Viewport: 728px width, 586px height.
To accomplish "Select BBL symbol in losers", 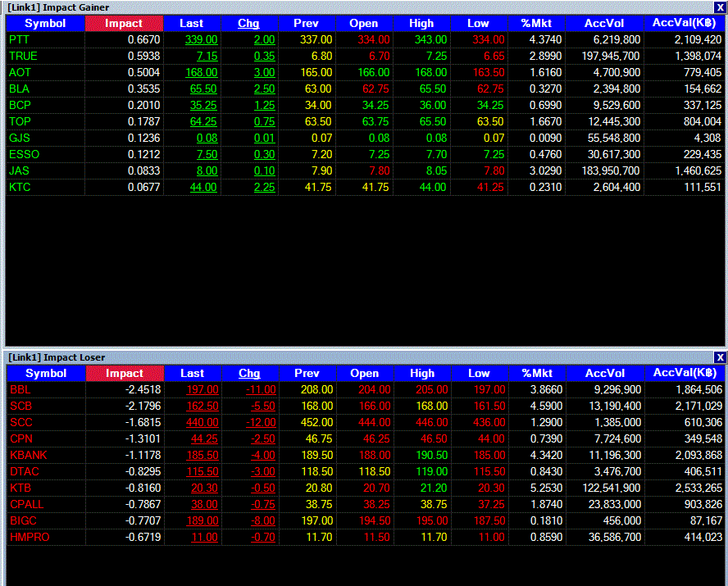I will [x=20, y=390].
